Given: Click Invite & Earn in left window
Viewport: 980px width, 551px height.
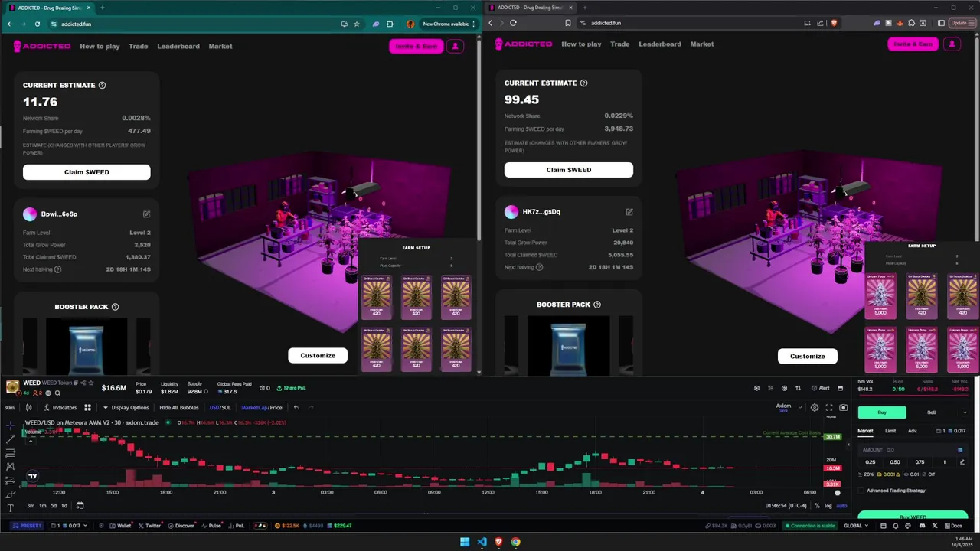Looking at the screenshot, I should pyautogui.click(x=416, y=47).
